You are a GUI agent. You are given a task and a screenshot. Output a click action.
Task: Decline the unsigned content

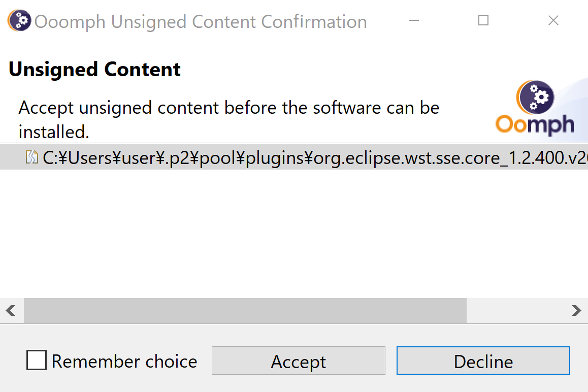pyautogui.click(x=483, y=361)
